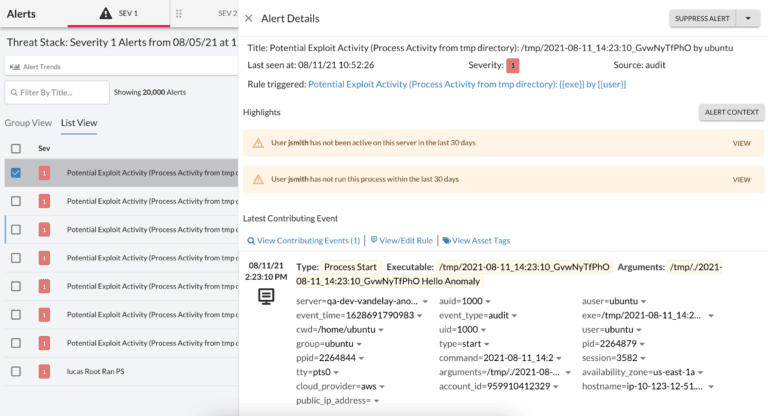Toggle the select-all checkbox in list header
The width and height of the screenshot is (768, 416).
[15, 148]
